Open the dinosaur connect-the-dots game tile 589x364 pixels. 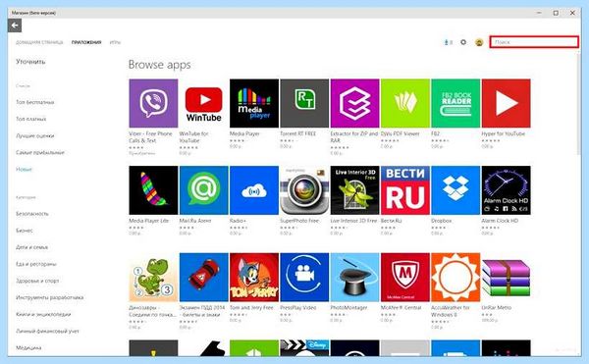(x=153, y=278)
